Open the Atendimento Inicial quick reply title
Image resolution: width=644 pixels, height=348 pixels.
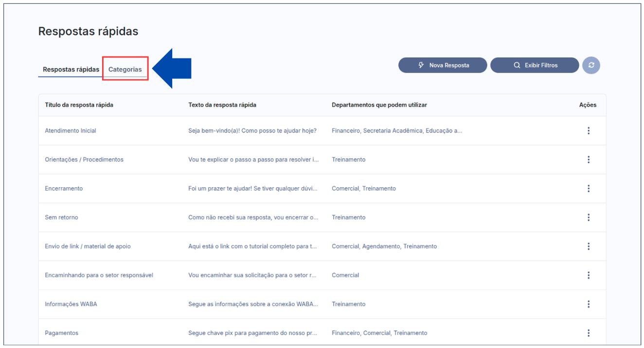(x=71, y=130)
